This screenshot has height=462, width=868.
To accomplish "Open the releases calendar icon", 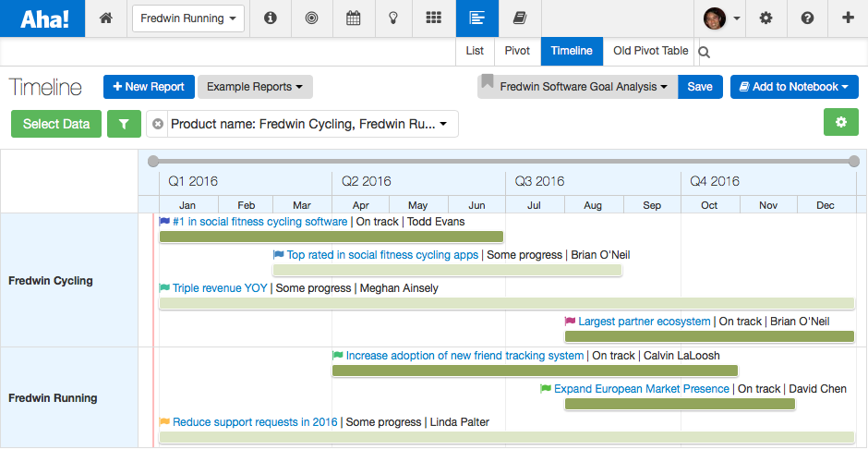I will pyautogui.click(x=353, y=18).
